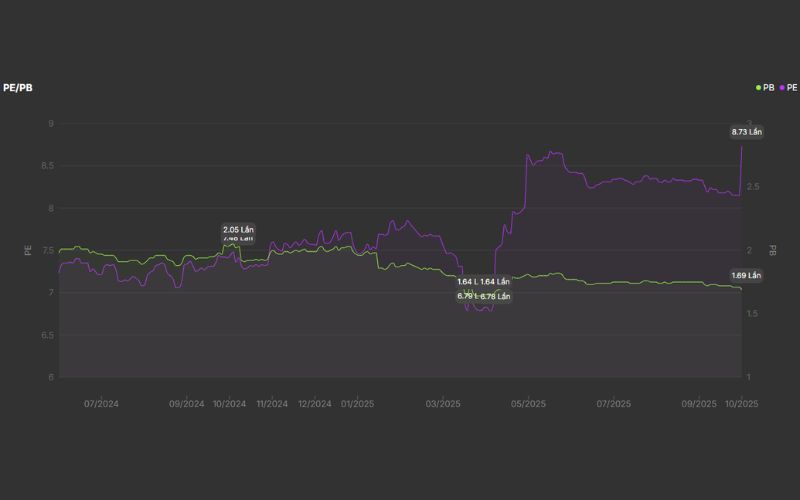Select the 8.73 Lần data label

[746, 132]
